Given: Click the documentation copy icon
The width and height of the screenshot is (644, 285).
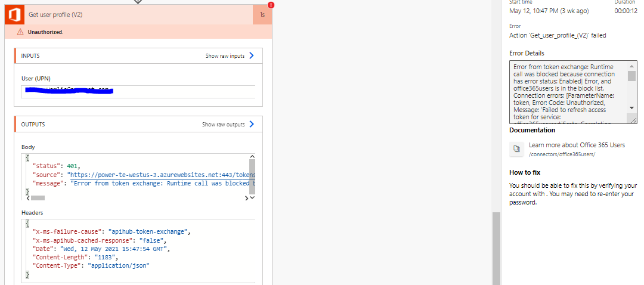Looking at the screenshot, I should point(516,148).
